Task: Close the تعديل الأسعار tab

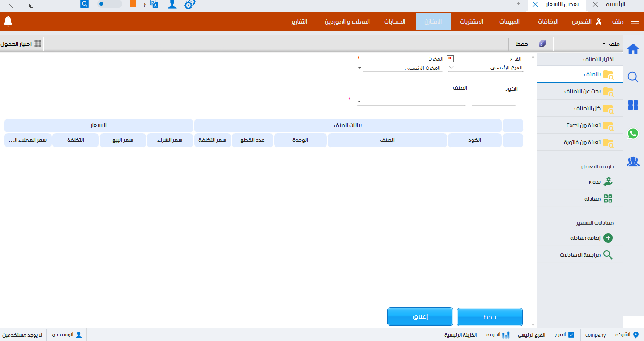Action: (535, 4)
